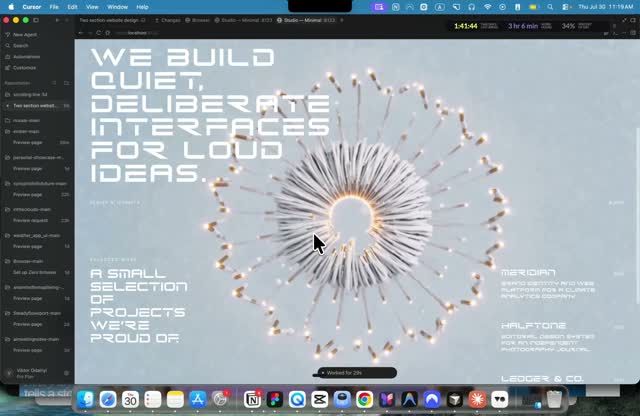
Task: Open the headphones icon in menu bar
Action: coord(472,7)
